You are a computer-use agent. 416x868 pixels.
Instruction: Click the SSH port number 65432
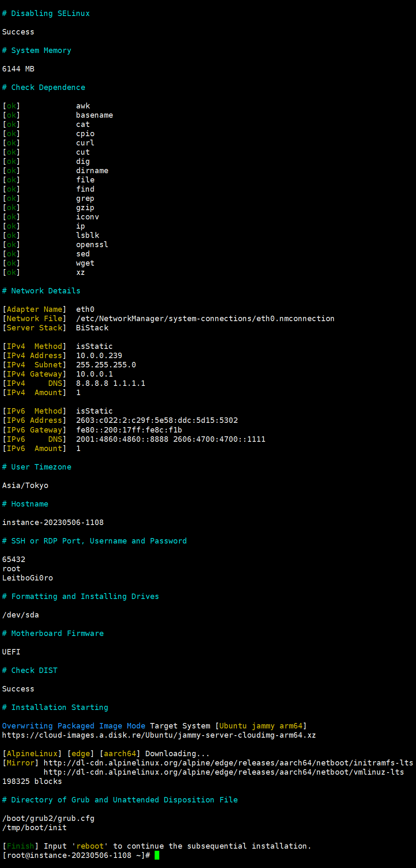coord(14,559)
